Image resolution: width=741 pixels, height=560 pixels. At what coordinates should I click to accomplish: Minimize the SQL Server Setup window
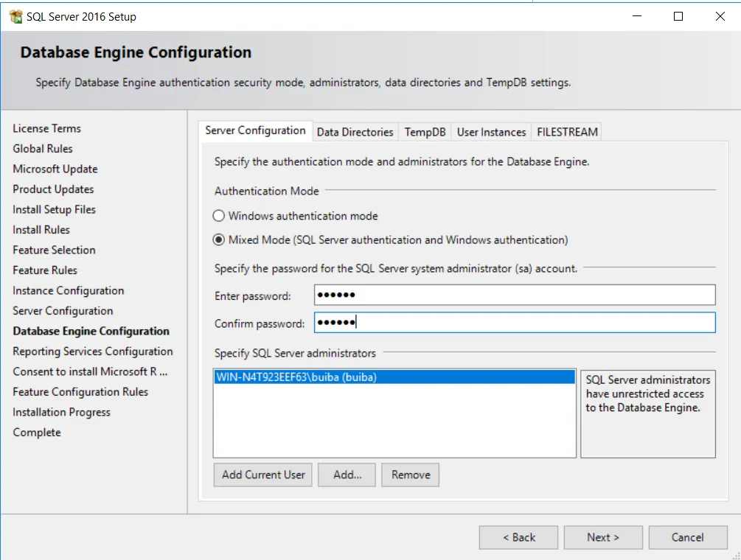[636, 16]
